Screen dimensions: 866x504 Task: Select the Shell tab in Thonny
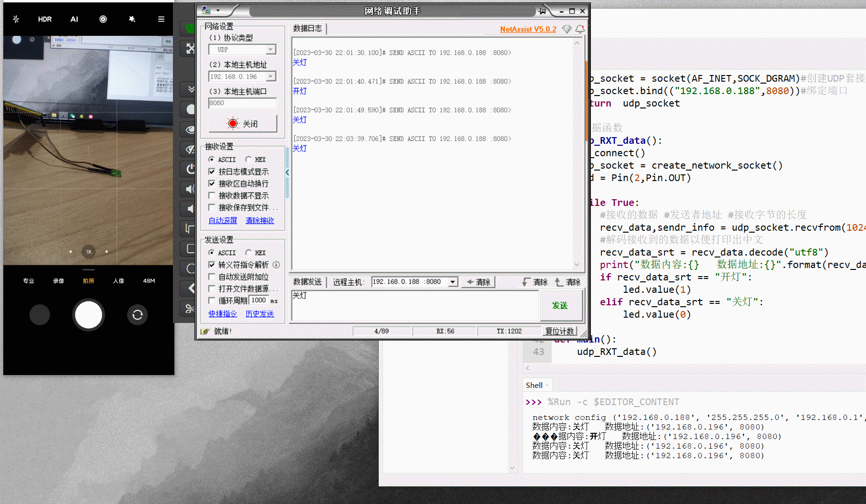click(x=534, y=385)
